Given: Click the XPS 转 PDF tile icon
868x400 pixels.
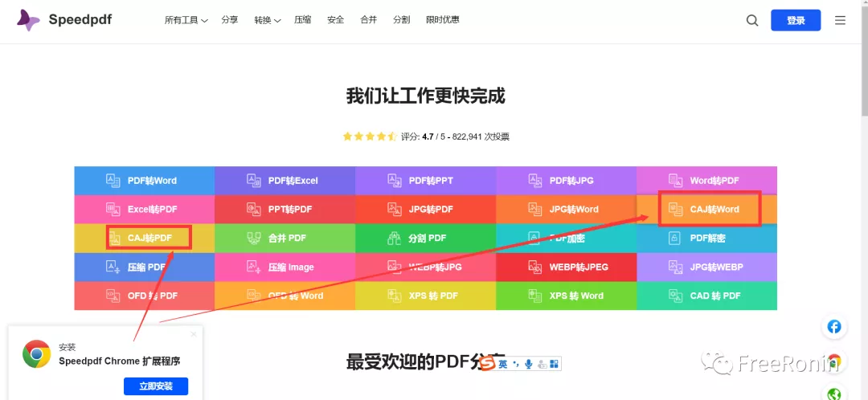Looking at the screenshot, I should (x=394, y=296).
